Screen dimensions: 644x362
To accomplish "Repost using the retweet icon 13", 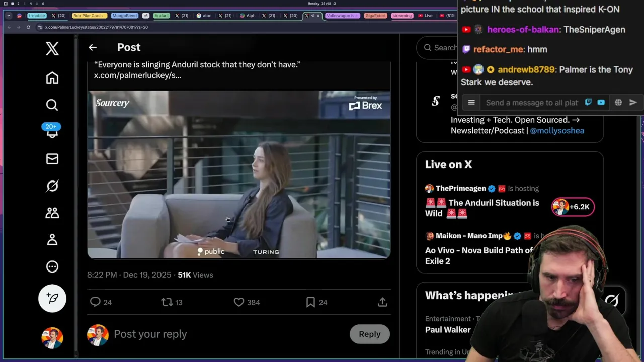I will click(172, 302).
